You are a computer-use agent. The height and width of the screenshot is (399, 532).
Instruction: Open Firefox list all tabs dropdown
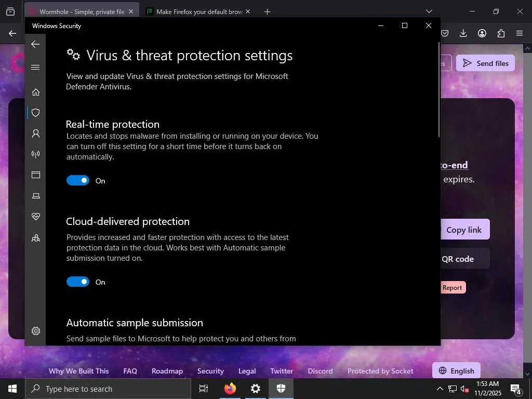point(429,11)
